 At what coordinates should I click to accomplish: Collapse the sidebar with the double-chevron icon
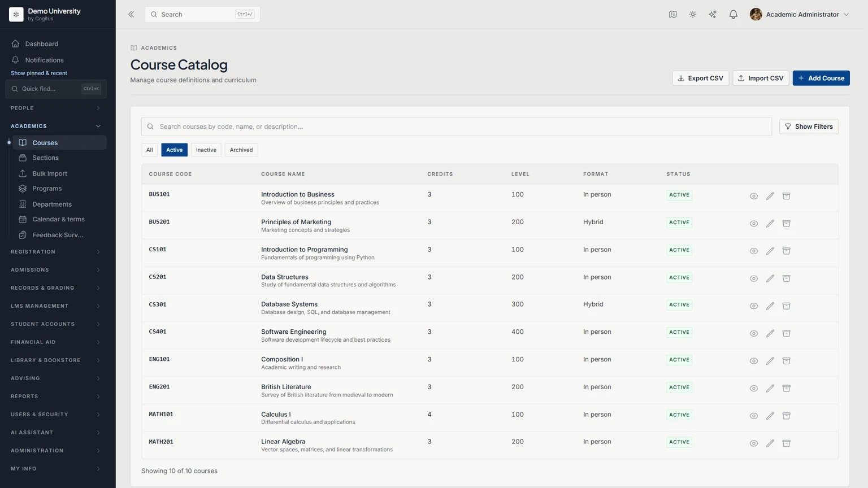131,15
